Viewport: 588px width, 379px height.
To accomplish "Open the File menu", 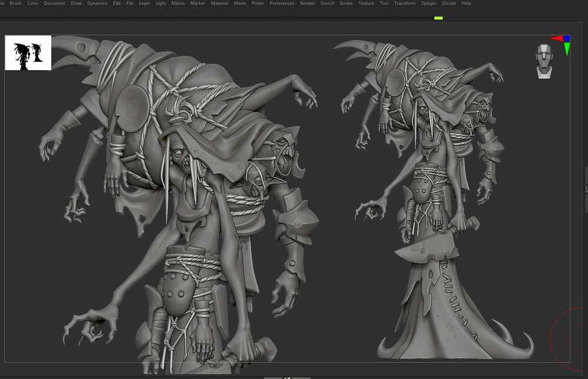I will (130, 3).
